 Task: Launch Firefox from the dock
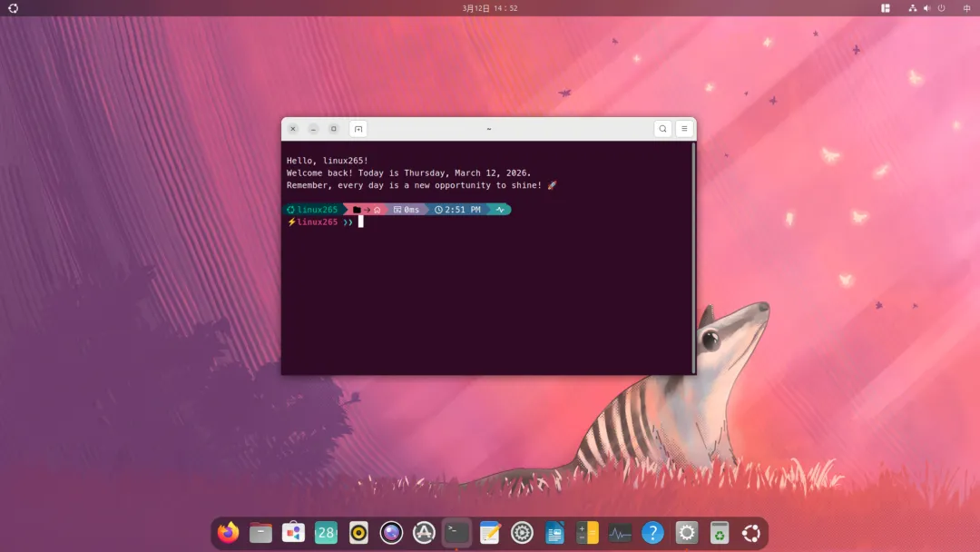[x=228, y=533]
